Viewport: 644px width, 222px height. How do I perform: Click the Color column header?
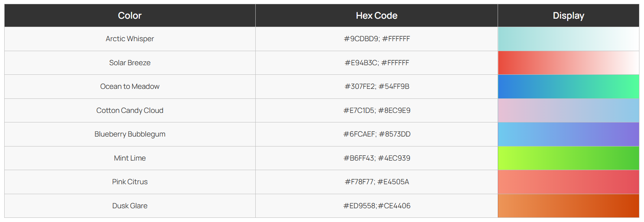click(x=130, y=16)
